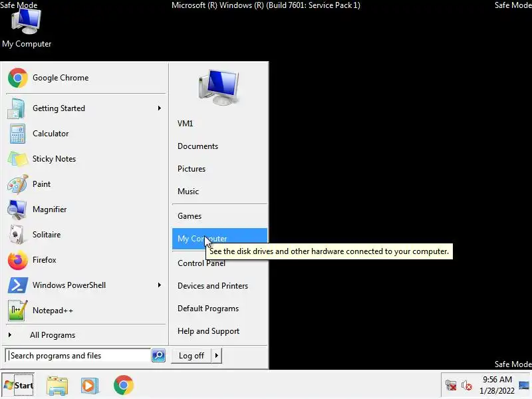The height and width of the screenshot is (399, 532).
Task: Click the taskbar clock and date
Action: pyautogui.click(x=497, y=385)
